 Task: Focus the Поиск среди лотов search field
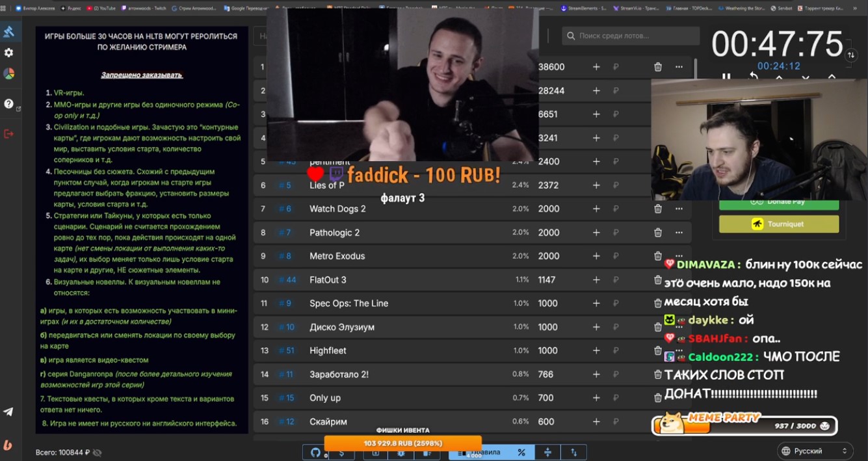(631, 36)
